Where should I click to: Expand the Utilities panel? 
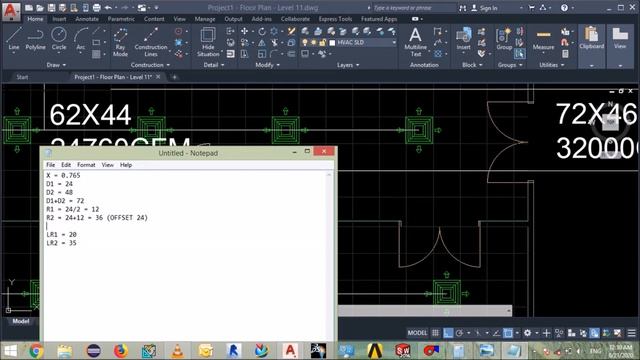[x=551, y=65]
